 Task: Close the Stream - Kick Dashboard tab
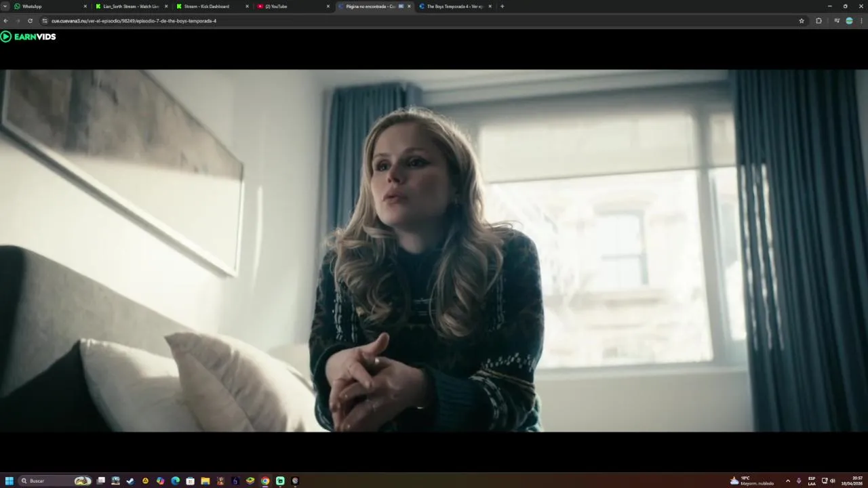(247, 6)
